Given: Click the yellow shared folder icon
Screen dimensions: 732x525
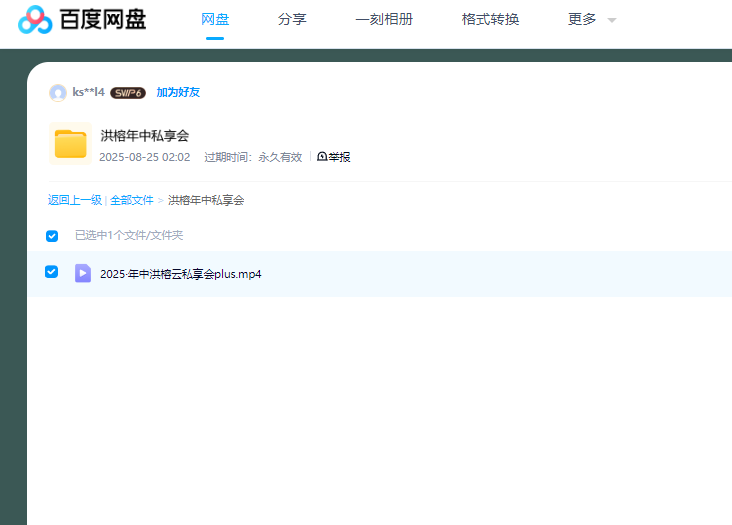Looking at the screenshot, I should [x=70, y=143].
